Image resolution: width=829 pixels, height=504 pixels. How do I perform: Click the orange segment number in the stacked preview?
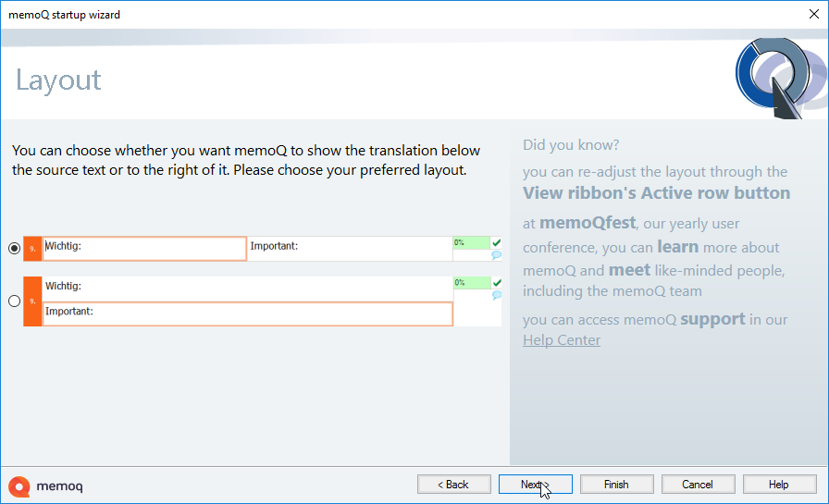pos(32,301)
